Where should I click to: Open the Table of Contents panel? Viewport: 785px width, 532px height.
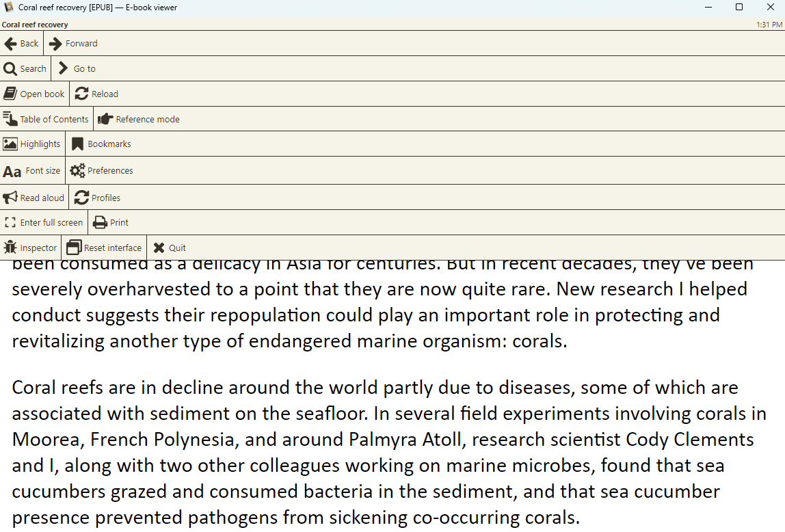point(46,118)
